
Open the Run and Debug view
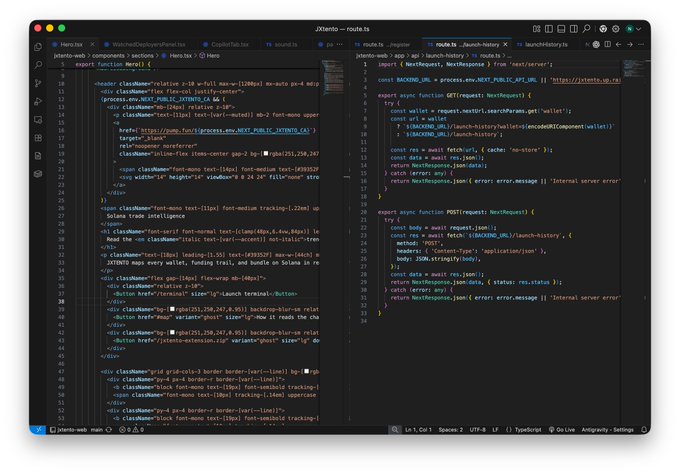[x=38, y=101]
